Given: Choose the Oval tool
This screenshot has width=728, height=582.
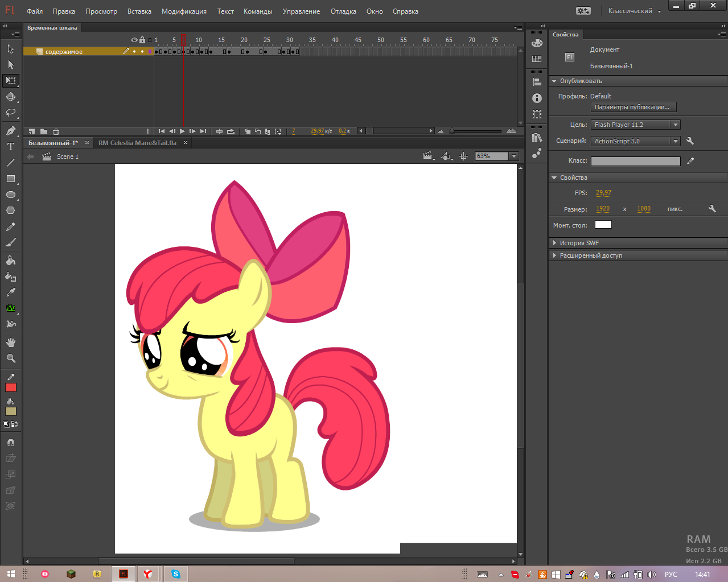Looking at the screenshot, I should (x=11, y=195).
